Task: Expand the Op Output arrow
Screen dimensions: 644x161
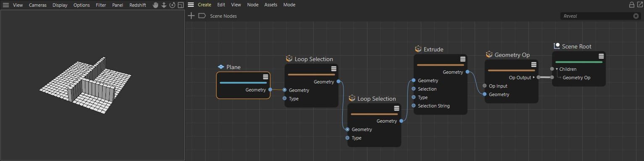Action: [x=534, y=77]
